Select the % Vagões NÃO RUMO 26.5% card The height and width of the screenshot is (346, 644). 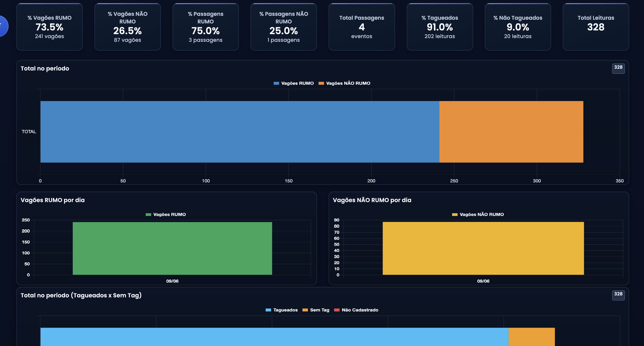128,27
